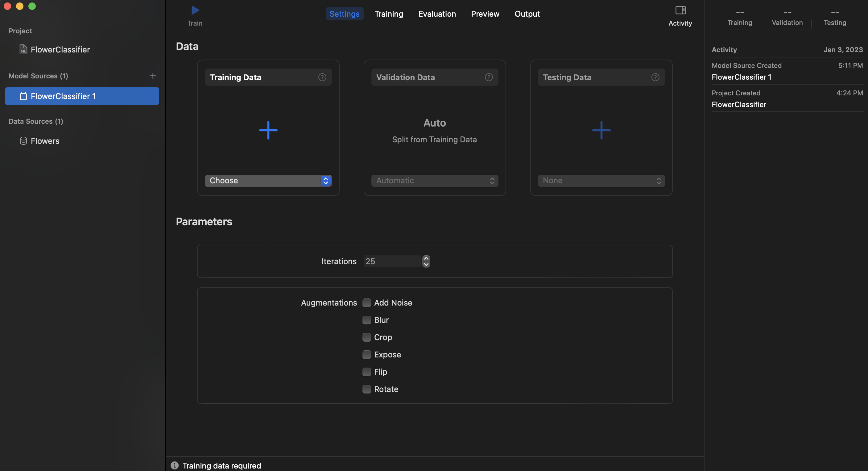The width and height of the screenshot is (868, 471).
Task: Toggle the Rotate augmentation checkbox
Action: (367, 389)
